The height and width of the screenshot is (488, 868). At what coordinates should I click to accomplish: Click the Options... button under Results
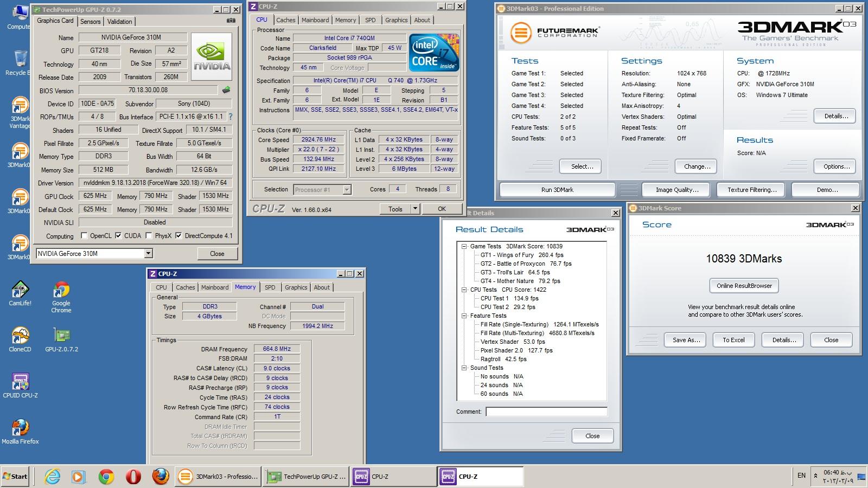[835, 166]
